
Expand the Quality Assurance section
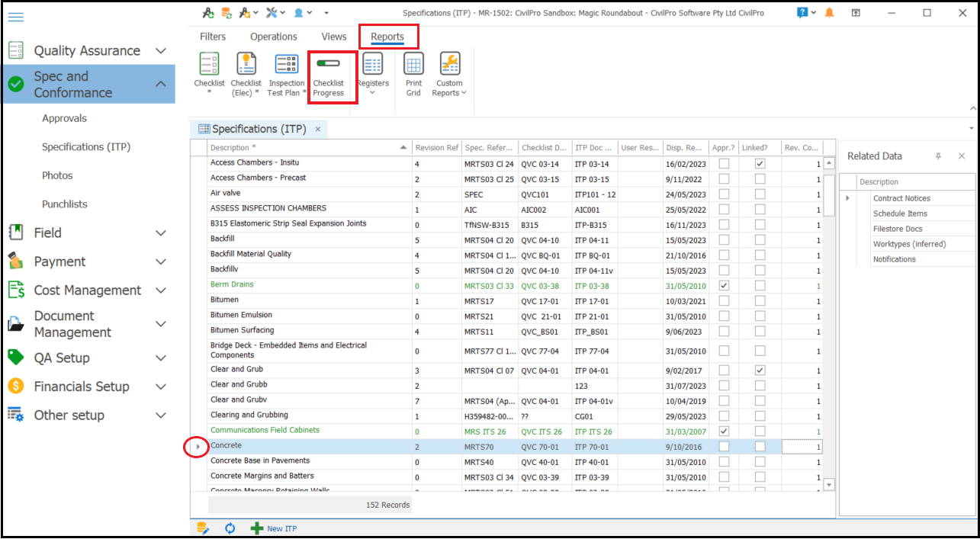(x=160, y=51)
